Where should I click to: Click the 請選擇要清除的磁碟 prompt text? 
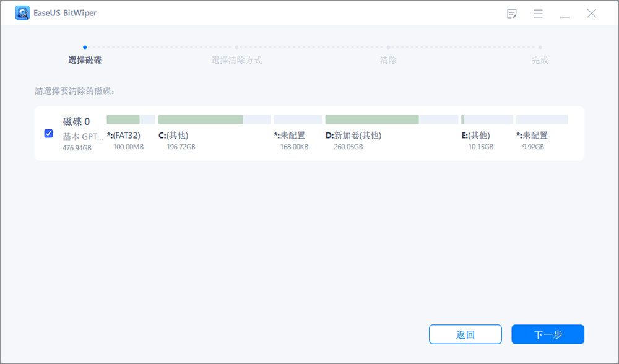pyautogui.click(x=75, y=91)
